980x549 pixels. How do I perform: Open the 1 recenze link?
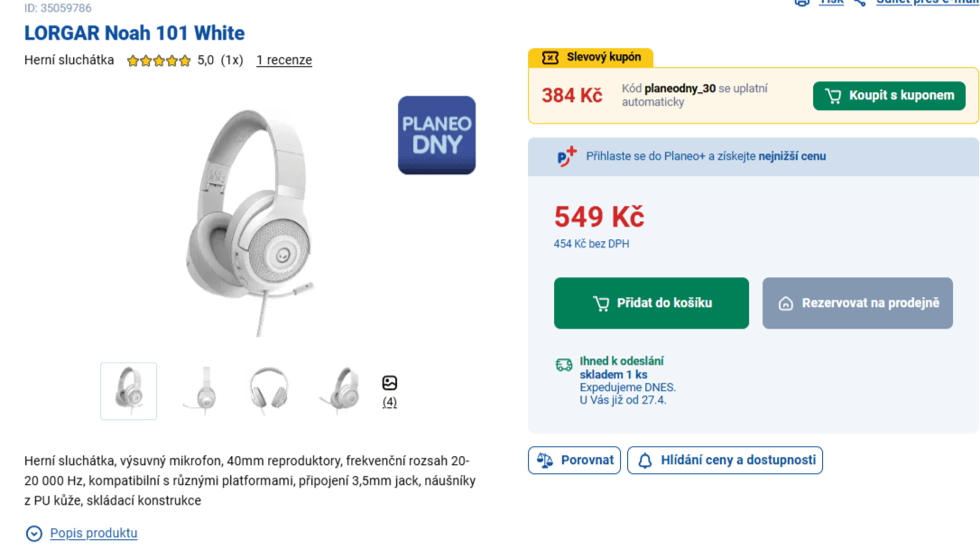[283, 60]
